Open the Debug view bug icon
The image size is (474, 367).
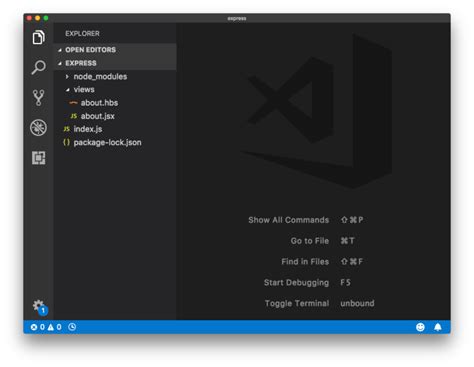(x=39, y=128)
